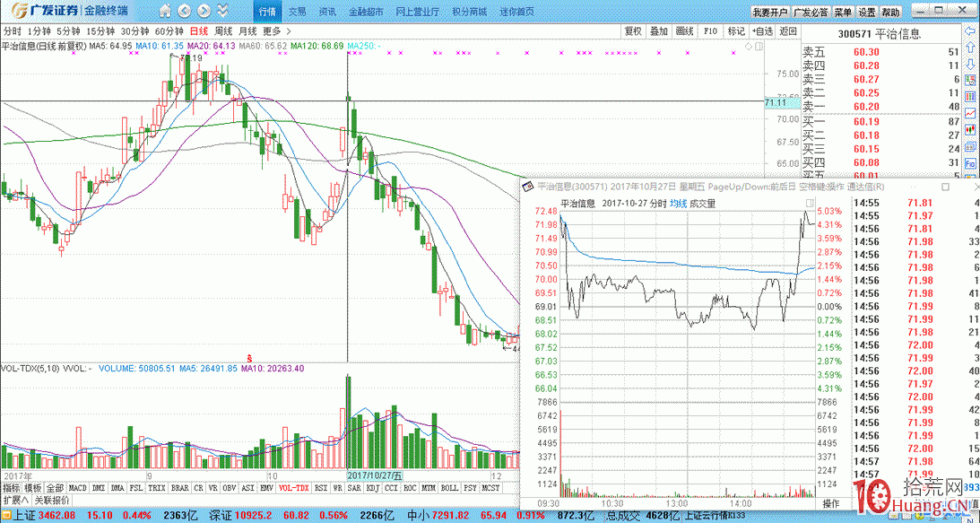Click the F10 toolbar button
Viewport: 980px width, 523px height.
pyautogui.click(x=710, y=31)
